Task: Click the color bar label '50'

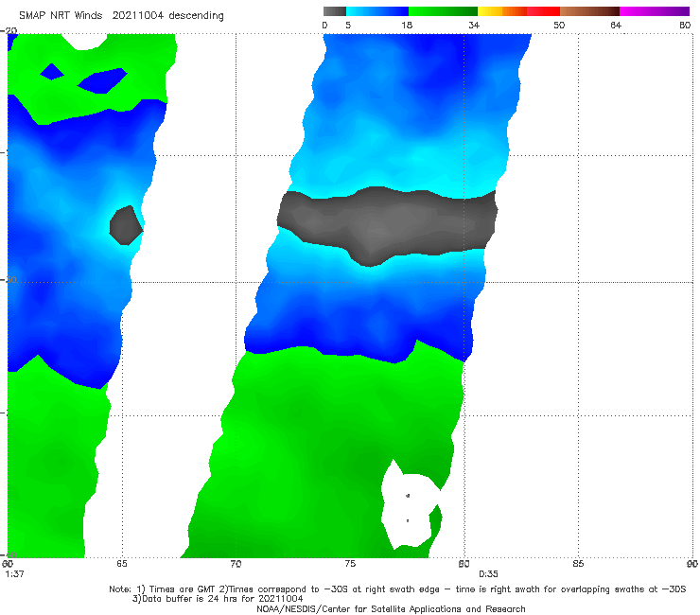Action: (559, 25)
